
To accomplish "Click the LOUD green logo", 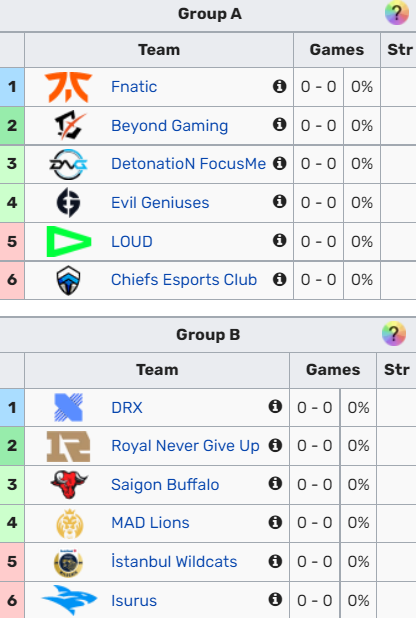I will click(69, 241).
